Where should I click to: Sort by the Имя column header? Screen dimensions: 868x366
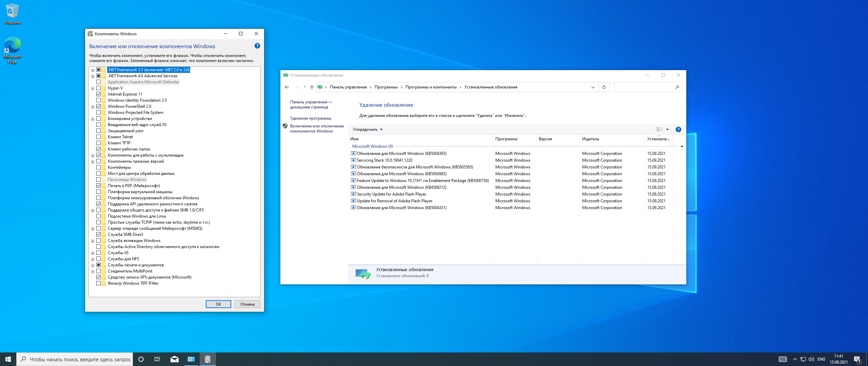pos(421,139)
